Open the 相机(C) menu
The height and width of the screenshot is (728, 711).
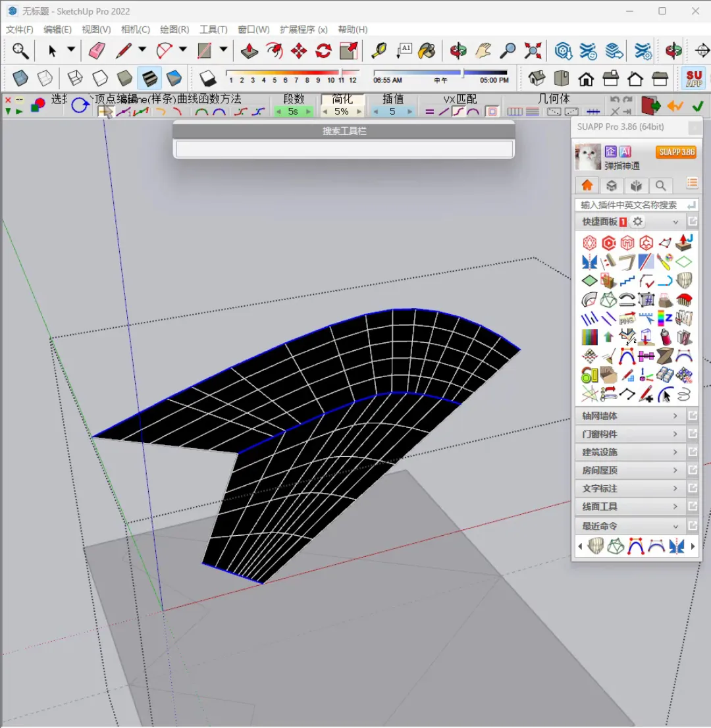click(136, 30)
